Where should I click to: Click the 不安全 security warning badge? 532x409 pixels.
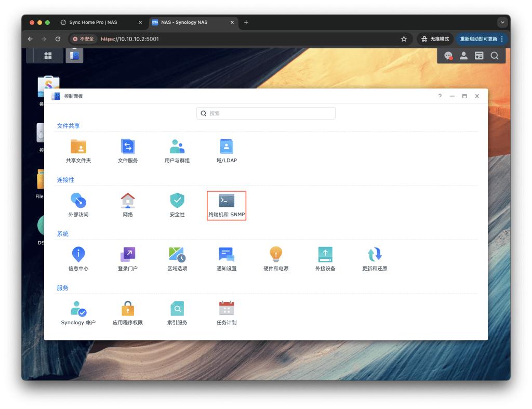point(84,39)
